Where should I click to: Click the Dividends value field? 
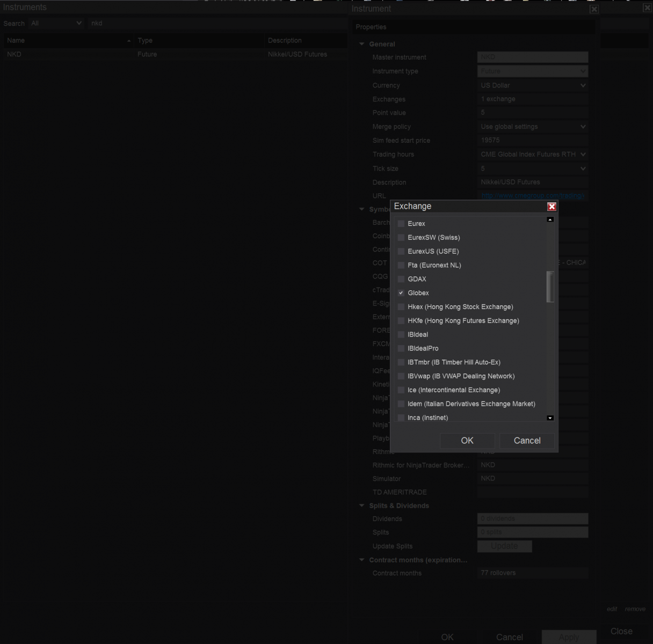pyautogui.click(x=533, y=518)
